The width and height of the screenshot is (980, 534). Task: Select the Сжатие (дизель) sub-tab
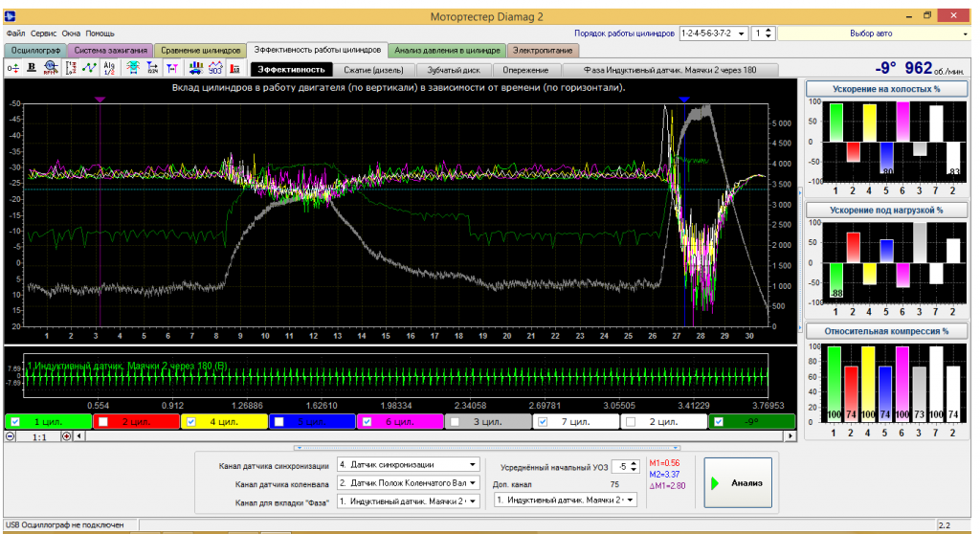(x=374, y=70)
